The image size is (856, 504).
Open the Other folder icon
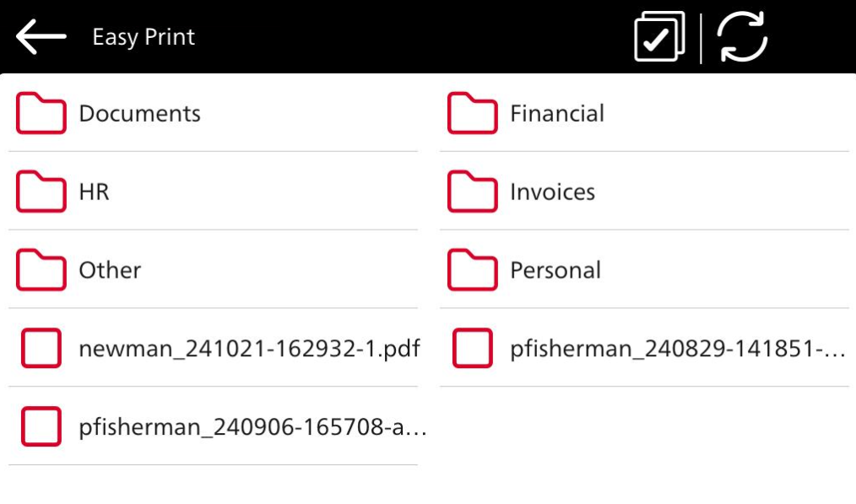41,271
